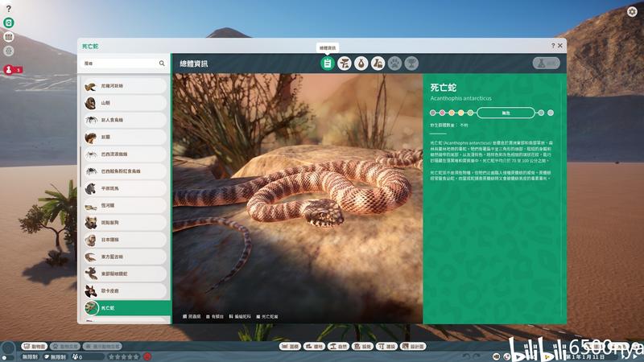Click the yellow conservation status dot
This screenshot has width=644, height=362.
click(x=460, y=113)
